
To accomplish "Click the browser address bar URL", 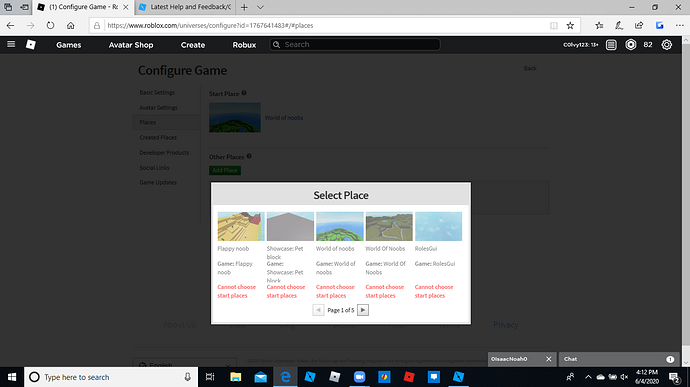I will click(x=210, y=26).
